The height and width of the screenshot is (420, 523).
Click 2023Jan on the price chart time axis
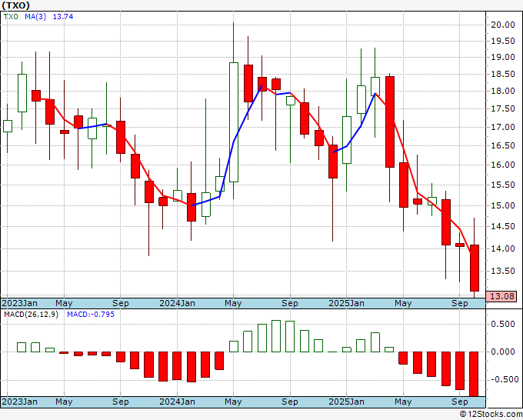tap(20, 303)
